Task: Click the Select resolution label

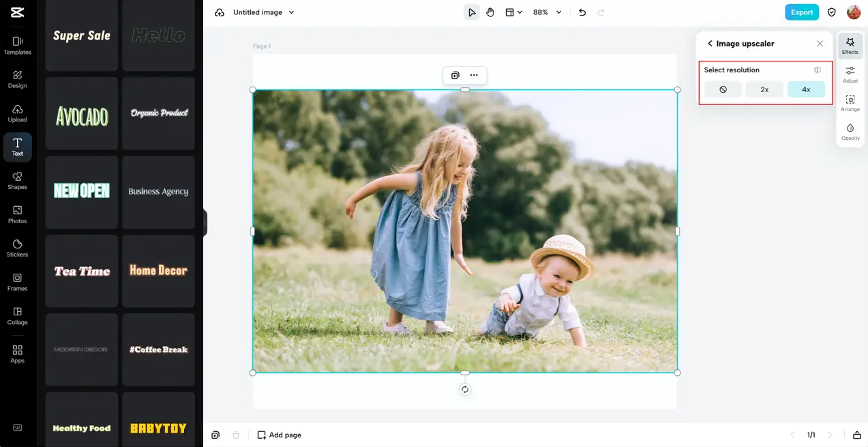Action: 732,70
